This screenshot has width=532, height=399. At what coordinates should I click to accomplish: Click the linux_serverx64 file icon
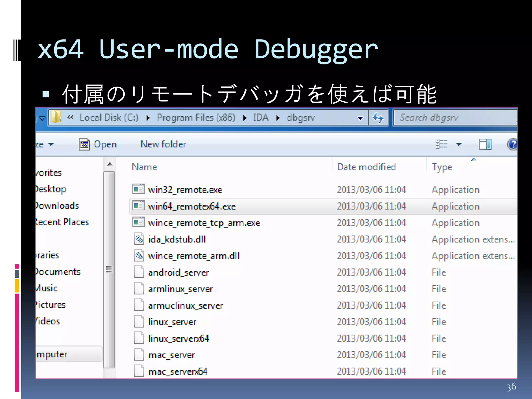point(139,338)
